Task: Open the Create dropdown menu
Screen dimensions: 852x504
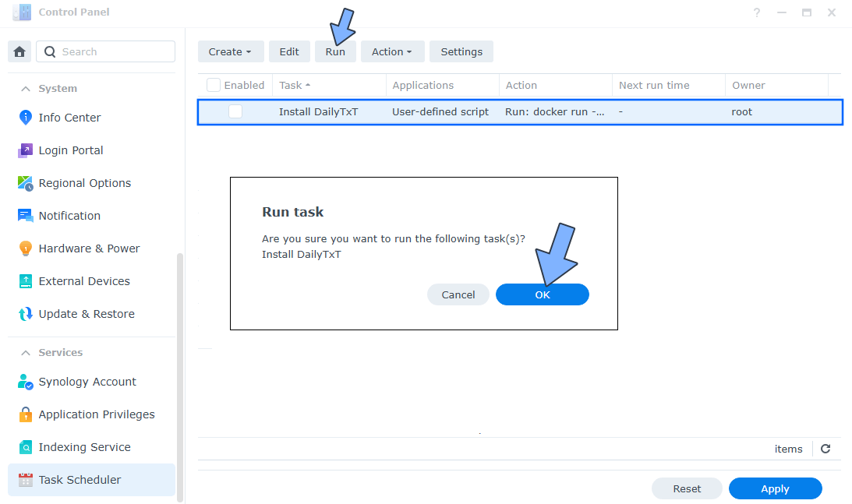Action: click(x=231, y=51)
